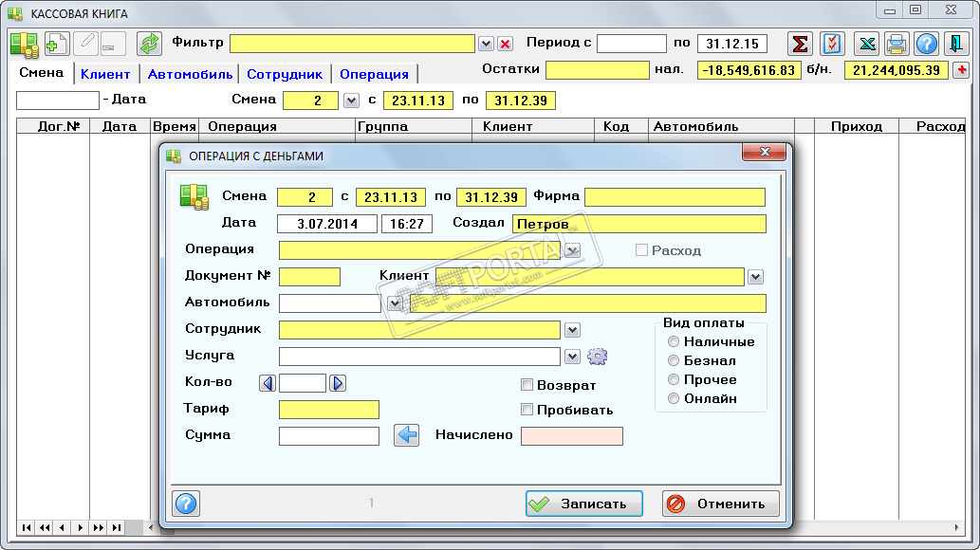The width and height of the screenshot is (980, 550).
Task: Click the Тариф field
Action: [329, 410]
